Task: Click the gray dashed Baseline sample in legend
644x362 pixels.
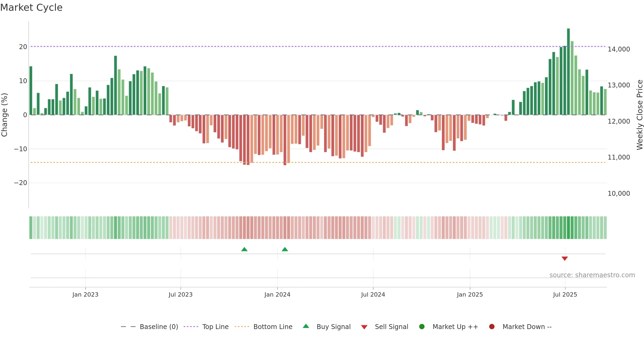Action: (128, 327)
